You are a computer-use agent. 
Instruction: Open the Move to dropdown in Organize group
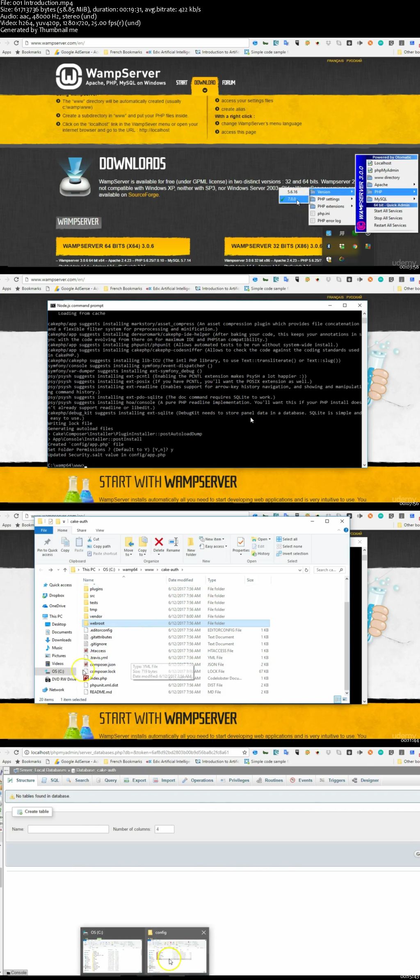tap(129, 546)
